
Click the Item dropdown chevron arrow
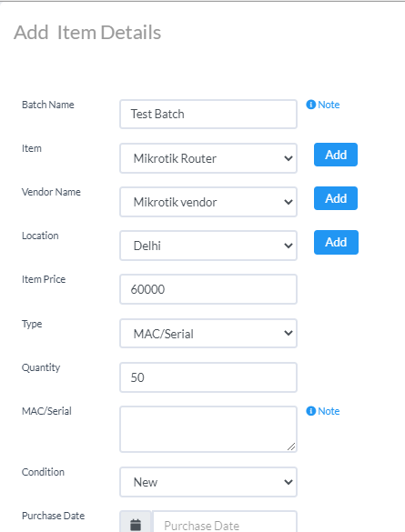[x=289, y=158]
